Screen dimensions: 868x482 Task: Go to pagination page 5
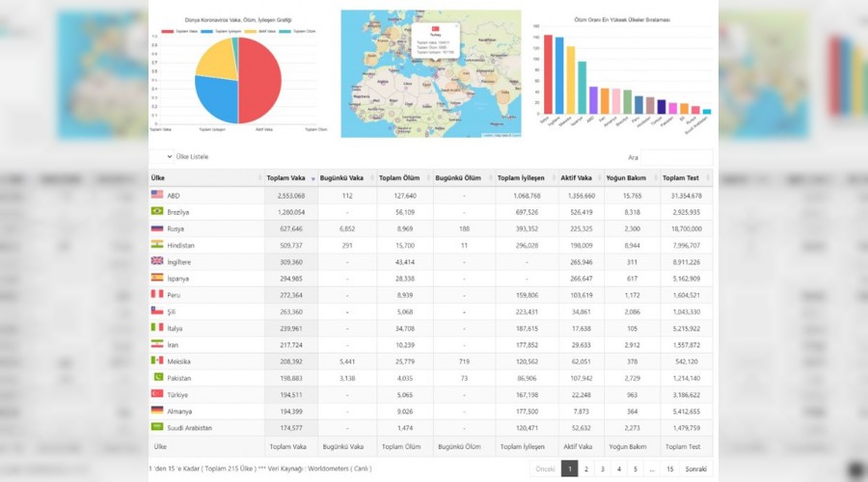(x=635, y=469)
